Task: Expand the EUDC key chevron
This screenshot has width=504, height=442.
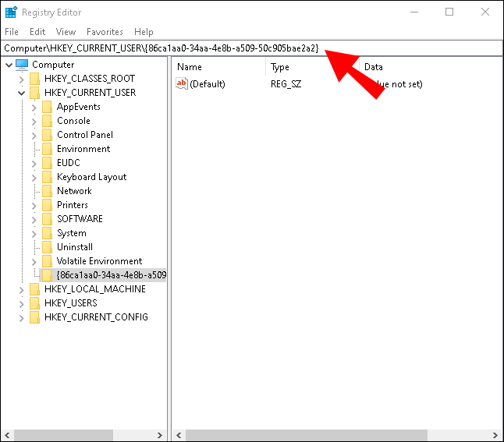Action: click(x=34, y=164)
